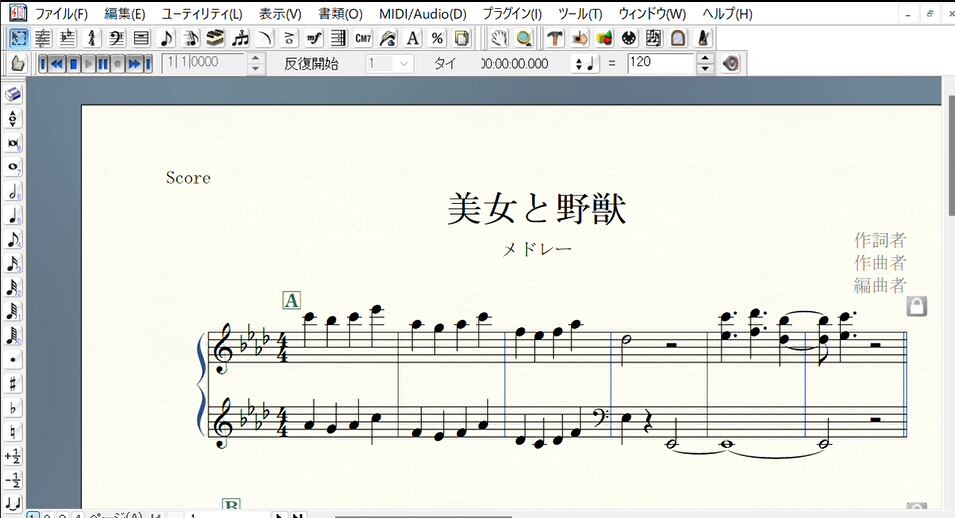Toggle the augmentation dot in palette
955x518 pixels.
[13, 358]
